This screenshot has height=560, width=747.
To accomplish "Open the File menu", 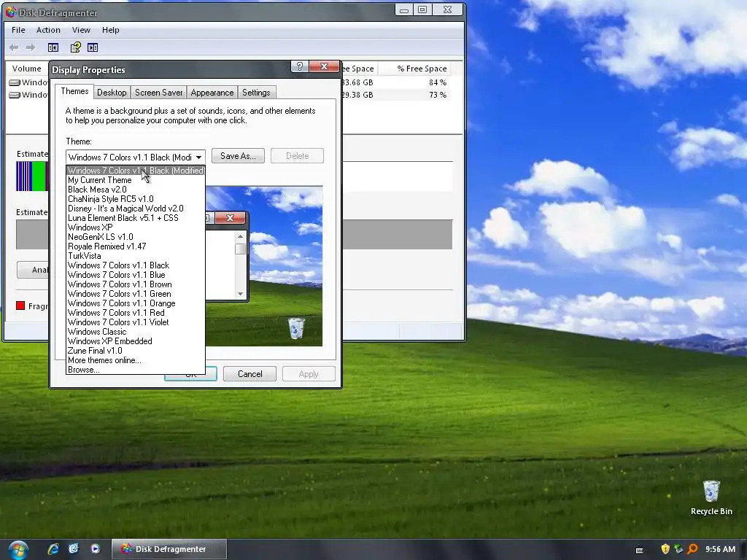I will click(x=18, y=30).
